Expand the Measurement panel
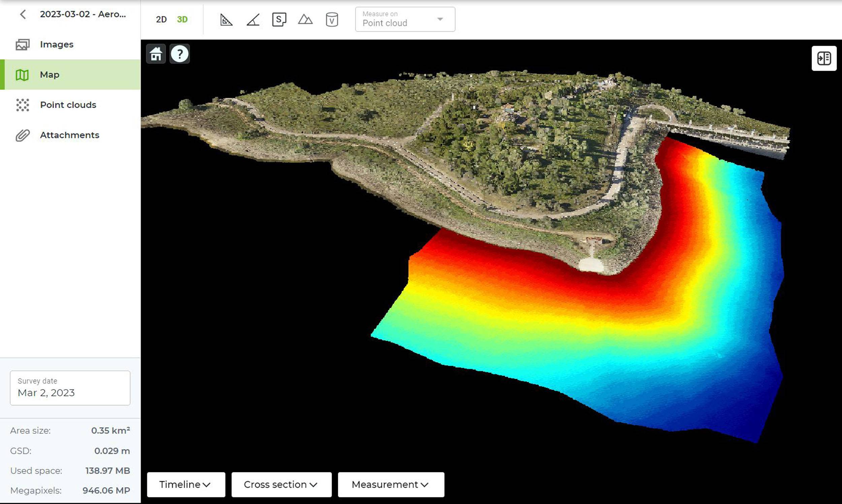Image resolution: width=842 pixels, height=504 pixels. pos(390,484)
